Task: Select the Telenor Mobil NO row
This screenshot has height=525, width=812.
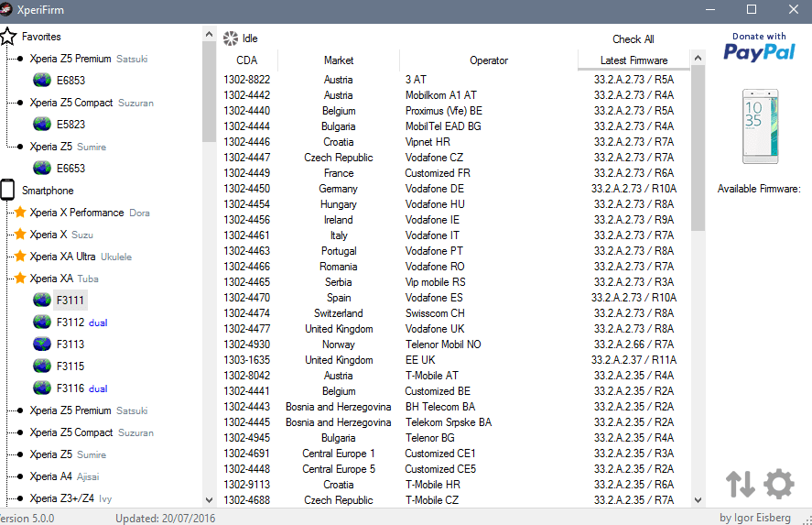Action: 454,345
